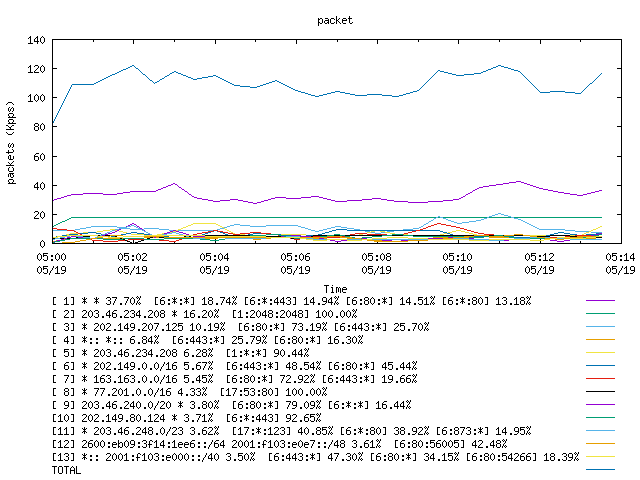Click light blue line sample for row 11
This screenshot has height=480, width=640.
pos(600,431)
